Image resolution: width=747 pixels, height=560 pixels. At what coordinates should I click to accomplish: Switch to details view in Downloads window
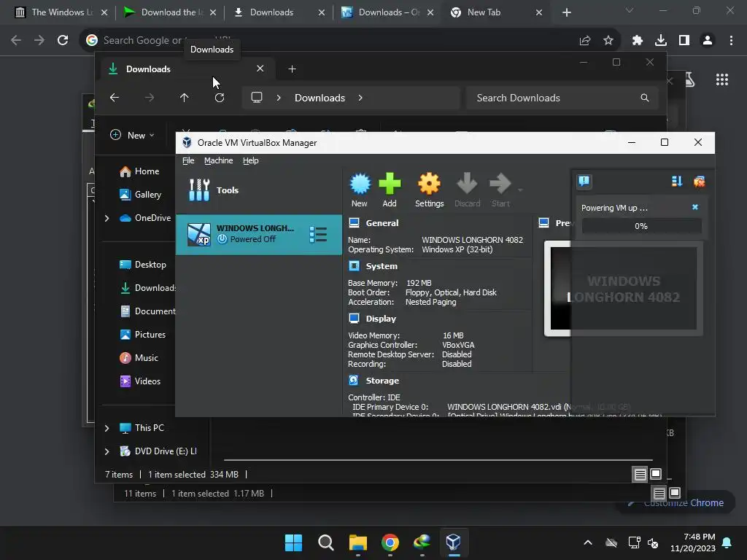(x=640, y=474)
